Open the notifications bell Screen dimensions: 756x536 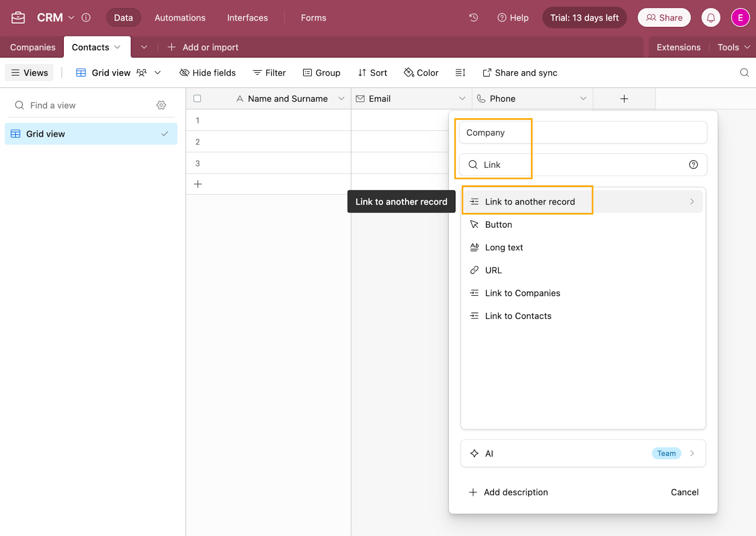point(711,17)
